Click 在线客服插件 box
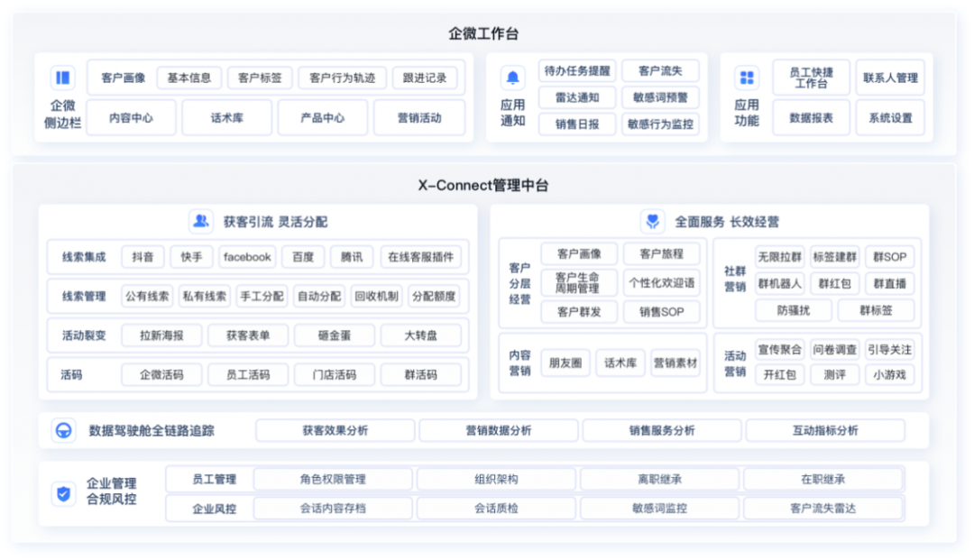 [x=420, y=256]
